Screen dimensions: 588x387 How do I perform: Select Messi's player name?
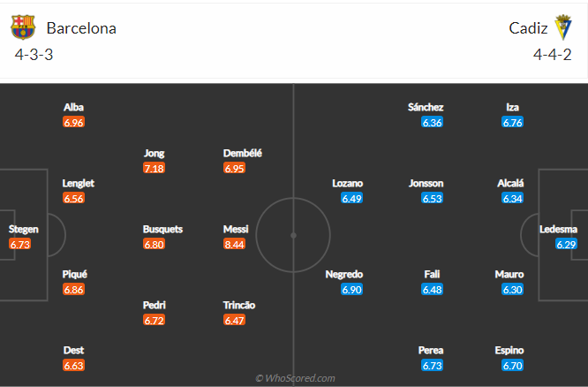pos(235,229)
